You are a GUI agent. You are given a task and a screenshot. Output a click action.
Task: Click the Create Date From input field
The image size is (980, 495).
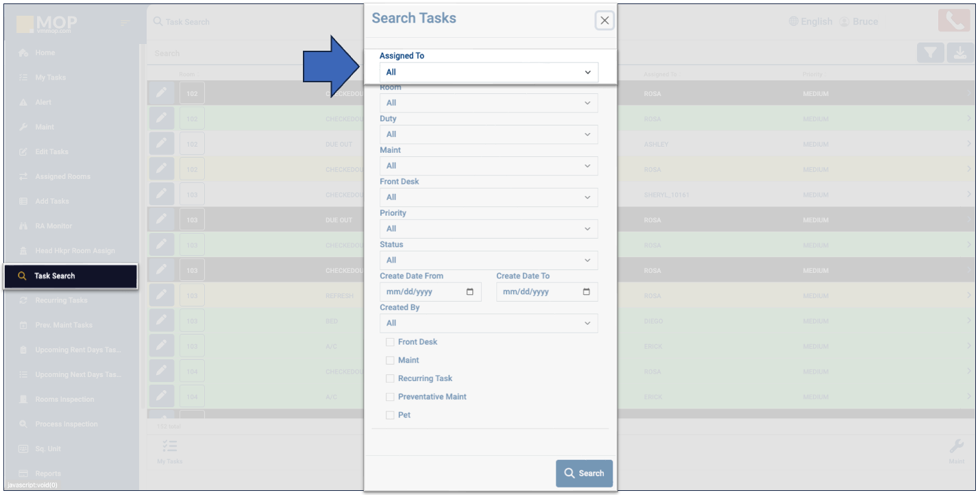coord(421,291)
